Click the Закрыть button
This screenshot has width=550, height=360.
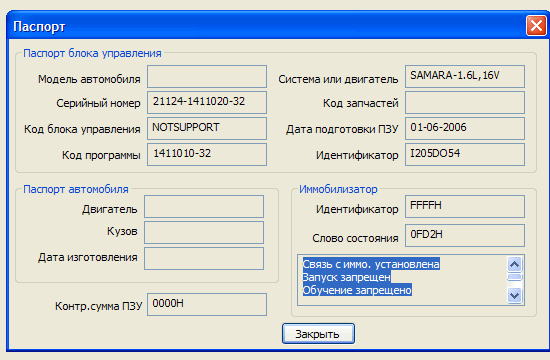[x=318, y=334]
